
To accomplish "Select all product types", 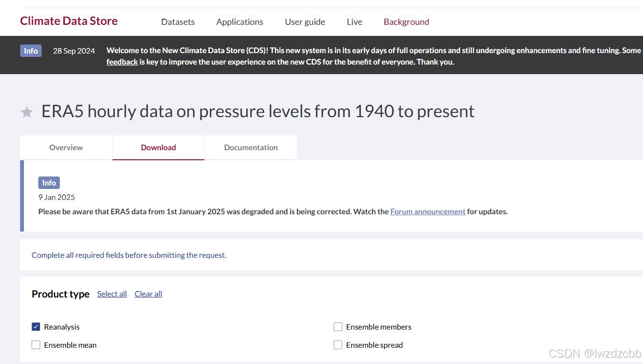I will tap(112, 294).
